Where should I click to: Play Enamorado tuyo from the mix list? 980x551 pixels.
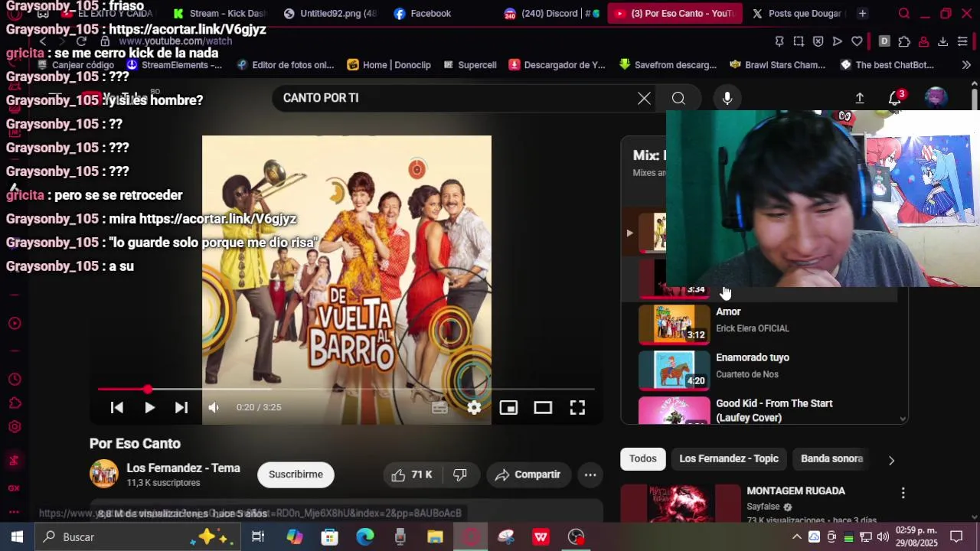(x=766, y=370)
